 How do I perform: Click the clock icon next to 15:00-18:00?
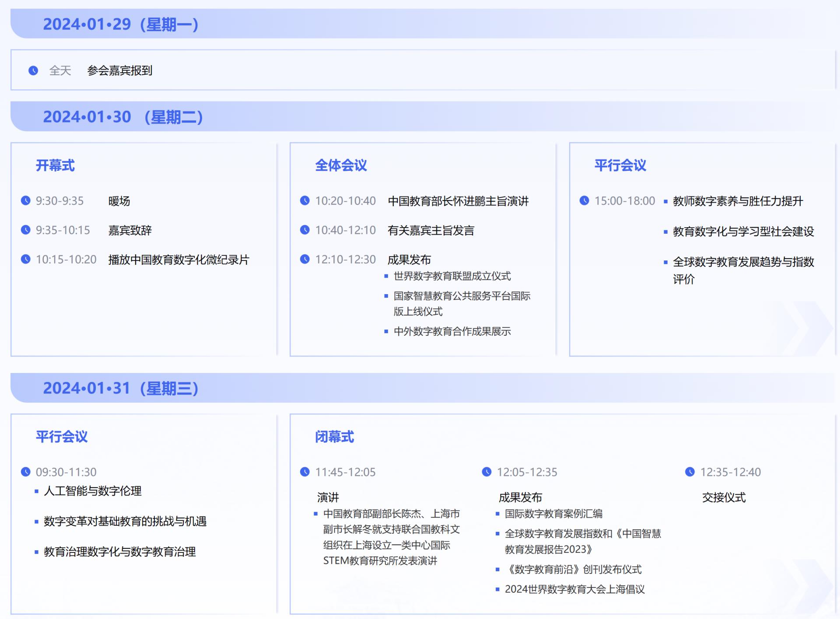[x=585, y=201]
